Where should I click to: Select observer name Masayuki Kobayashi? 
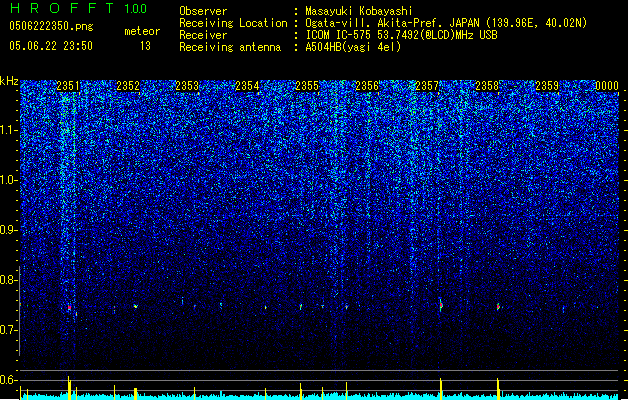pos(359,11)
